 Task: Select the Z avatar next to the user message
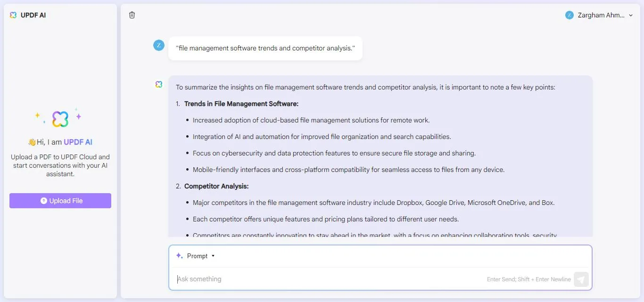(x=159, y=45)
